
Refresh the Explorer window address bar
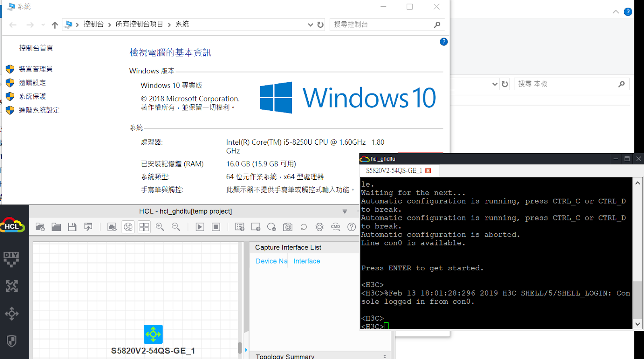505,84
